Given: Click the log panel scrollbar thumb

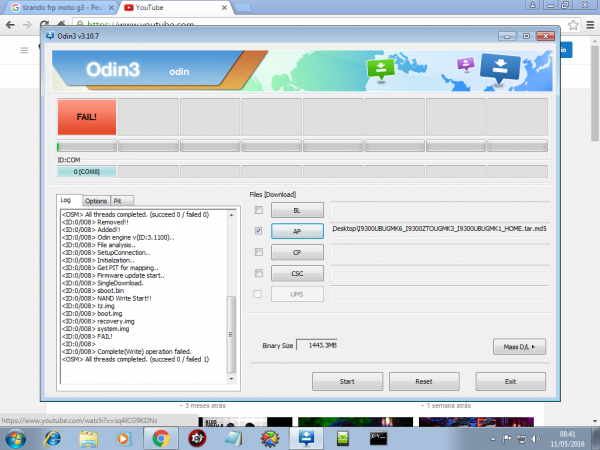Looking at the screenshot, I should tap(232, 334).
